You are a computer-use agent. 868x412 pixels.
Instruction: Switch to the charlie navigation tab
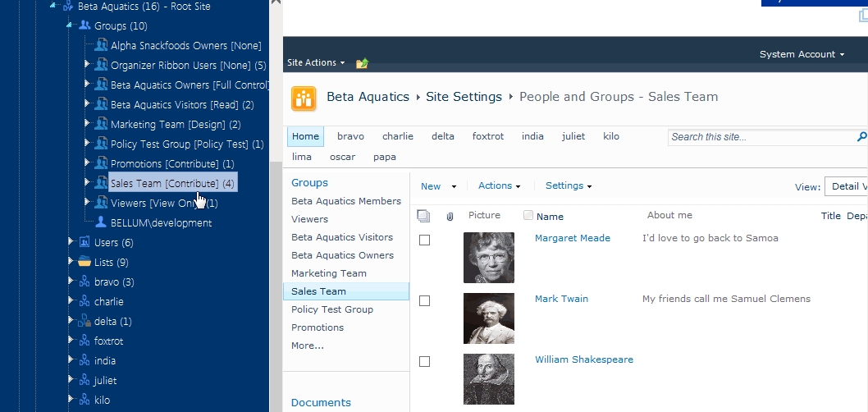pos(398,136)
